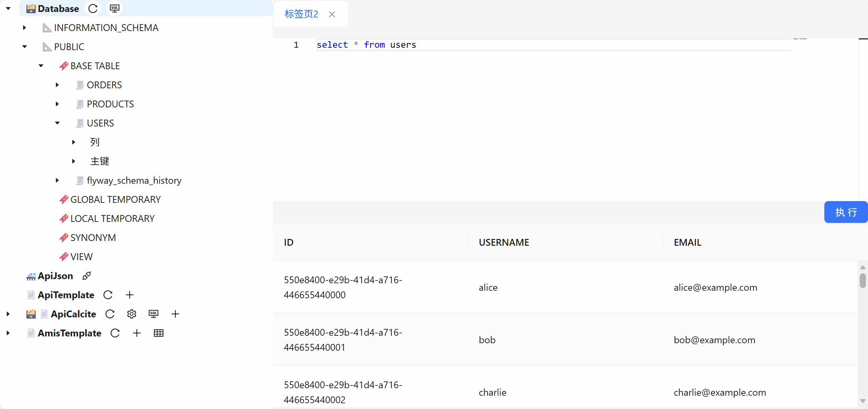Switch to the 标签页2 tab
868x409 pixels.
301,14
